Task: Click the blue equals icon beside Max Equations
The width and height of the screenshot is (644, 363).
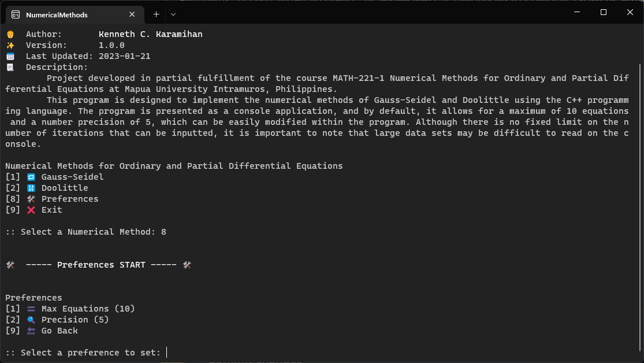Action: point(31,309)
